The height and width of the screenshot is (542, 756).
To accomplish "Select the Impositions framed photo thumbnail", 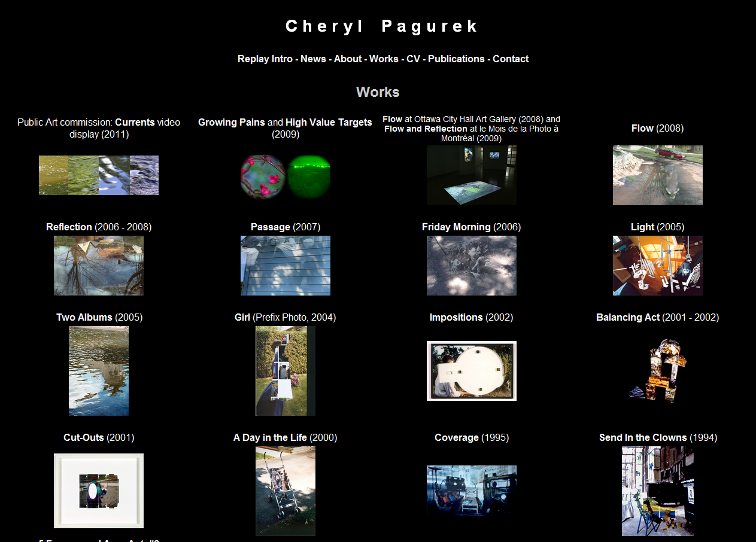I will 471,371.
